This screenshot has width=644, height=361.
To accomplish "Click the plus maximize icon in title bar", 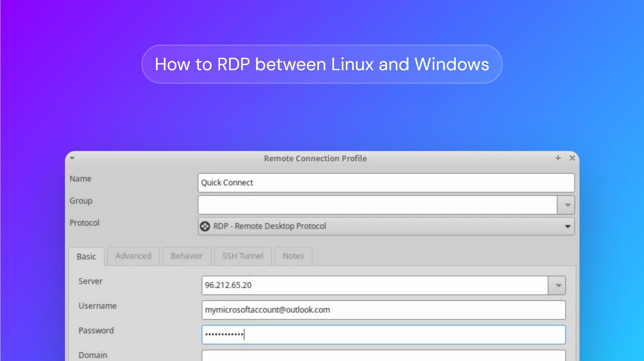I will tap(558, 158).
